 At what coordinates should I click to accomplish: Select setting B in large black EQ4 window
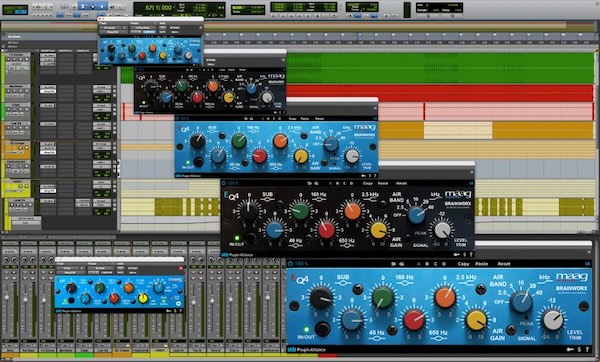click(x=337, y=184)
